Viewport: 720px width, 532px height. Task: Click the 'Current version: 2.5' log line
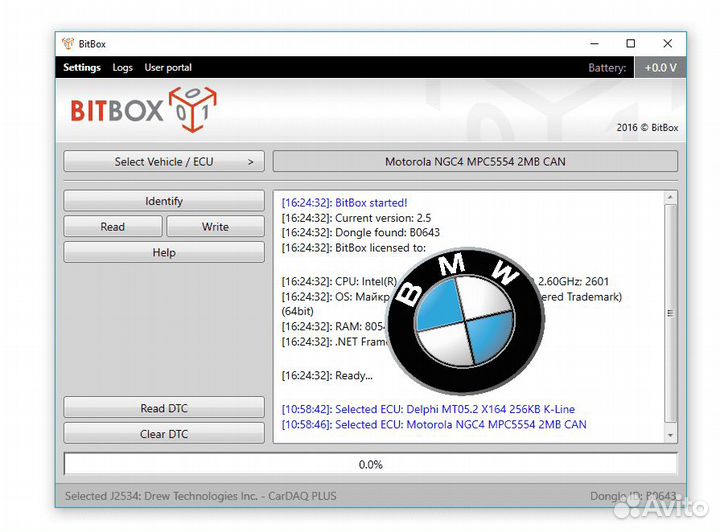[x=356, y=218]
